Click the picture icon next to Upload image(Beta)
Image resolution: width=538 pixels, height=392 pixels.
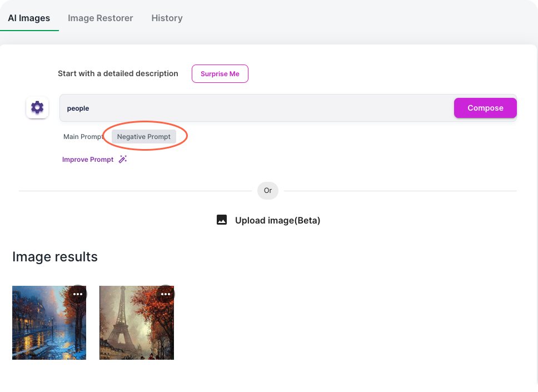click(222, 220)
